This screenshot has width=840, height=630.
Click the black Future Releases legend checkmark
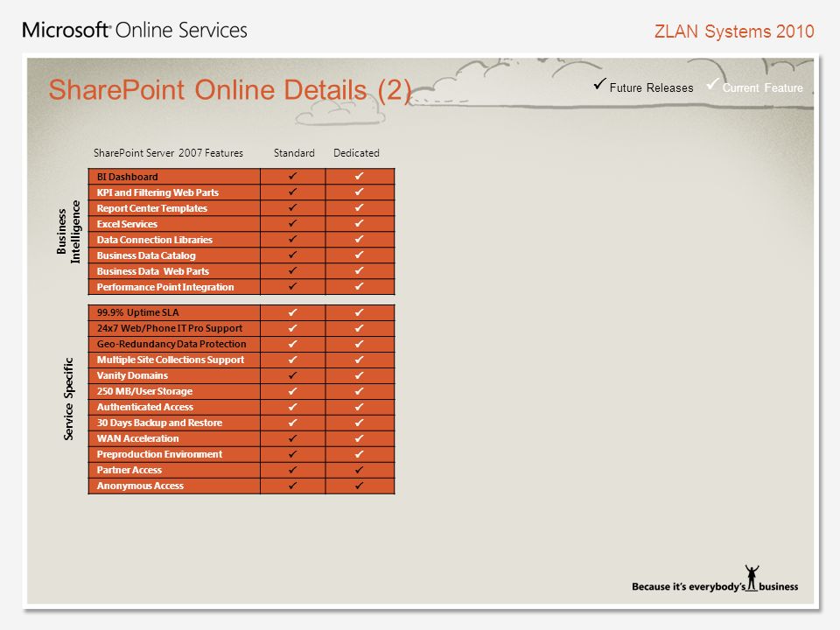[x=600, y=84]
